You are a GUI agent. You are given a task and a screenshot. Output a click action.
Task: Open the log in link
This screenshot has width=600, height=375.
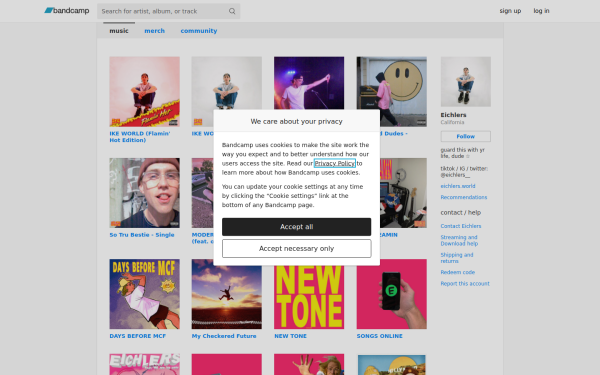tap(541, 11)
